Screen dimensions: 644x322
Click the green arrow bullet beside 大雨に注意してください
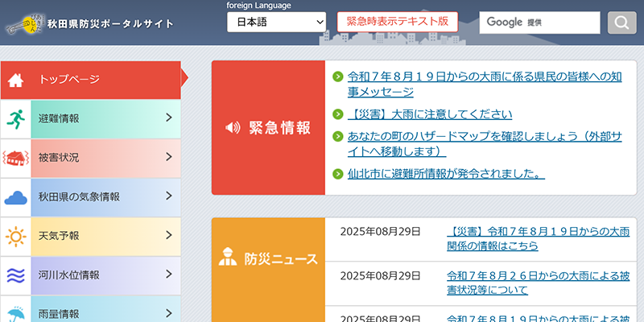[x=337, y=114]
